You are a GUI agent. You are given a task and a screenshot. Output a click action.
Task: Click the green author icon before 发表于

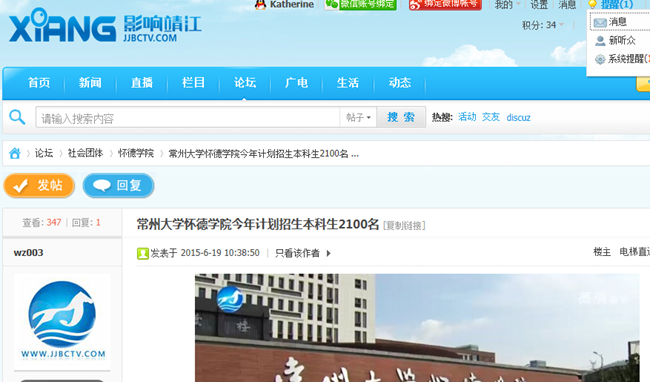[x=143, y=253]
